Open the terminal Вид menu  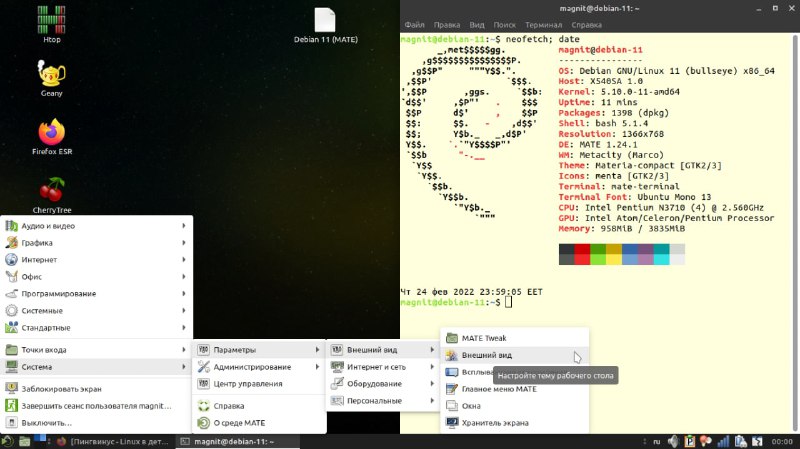click(x=477, y=24)
